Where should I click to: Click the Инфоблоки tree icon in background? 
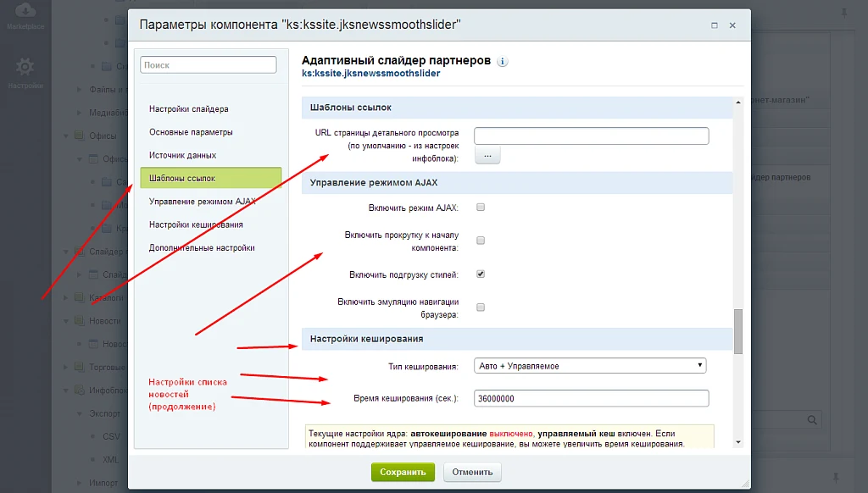pos(79,391)
